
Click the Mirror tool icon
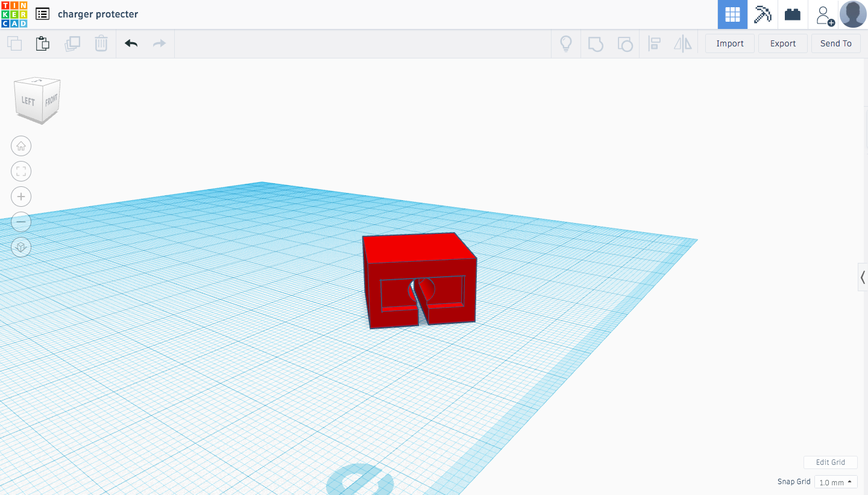[x=683, y=43]
